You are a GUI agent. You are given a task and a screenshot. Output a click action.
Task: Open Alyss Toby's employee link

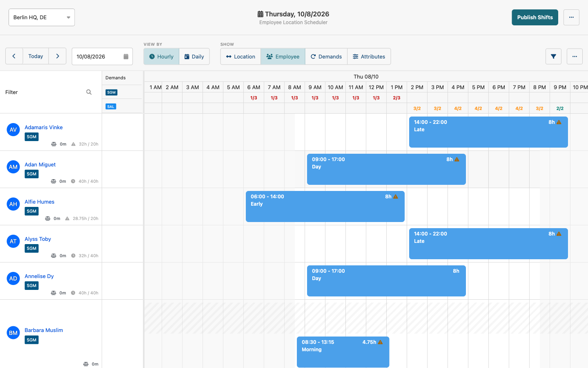tap(38, 239)
